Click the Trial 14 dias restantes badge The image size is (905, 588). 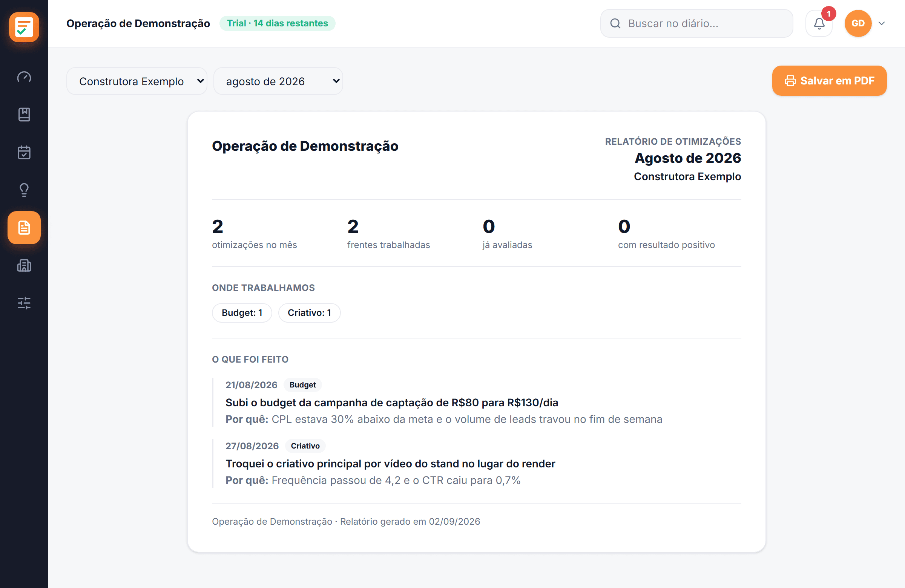click(x=278, y=23)
